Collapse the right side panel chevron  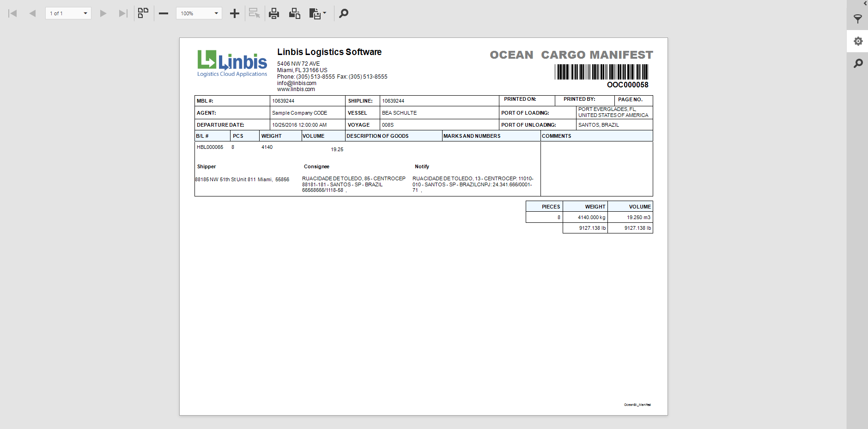tap(865, 3)
